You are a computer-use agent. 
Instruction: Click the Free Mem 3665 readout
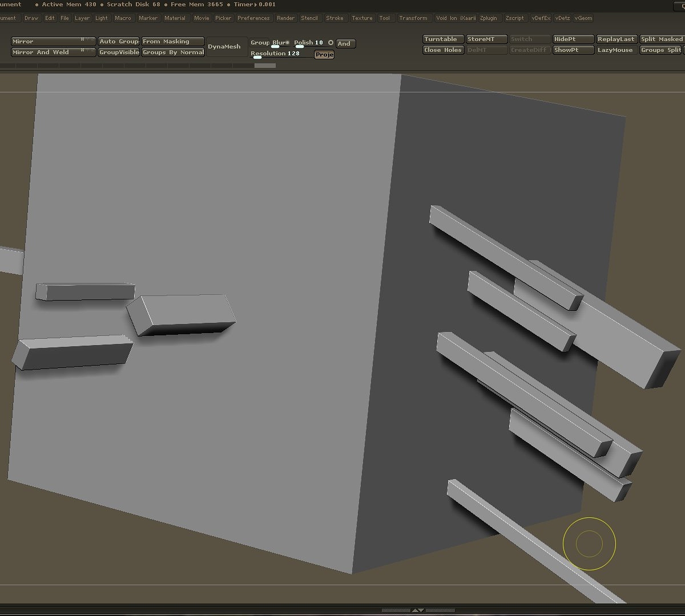coord(197,5)
